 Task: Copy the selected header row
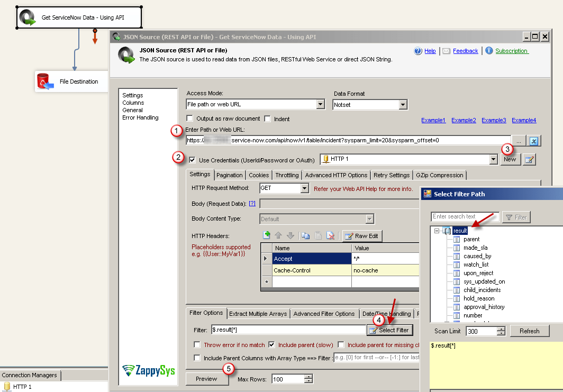click(x=305, y=235)
